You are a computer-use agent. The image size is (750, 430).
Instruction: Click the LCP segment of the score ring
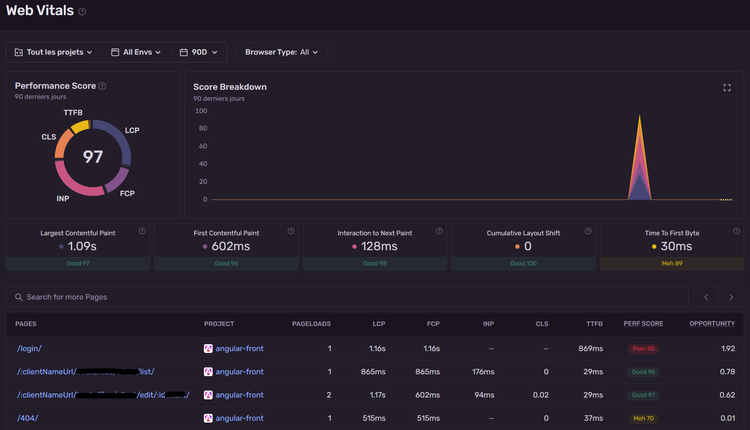point(121,139)
